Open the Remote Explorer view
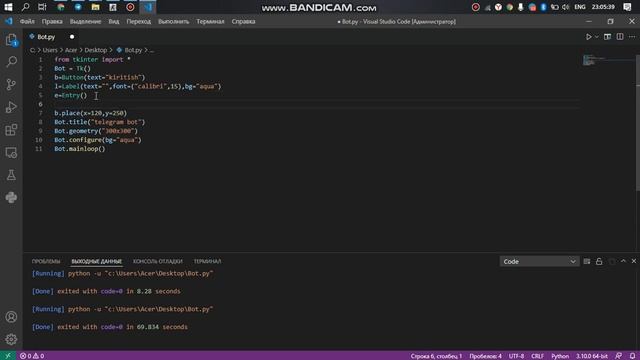 (11, 153)
